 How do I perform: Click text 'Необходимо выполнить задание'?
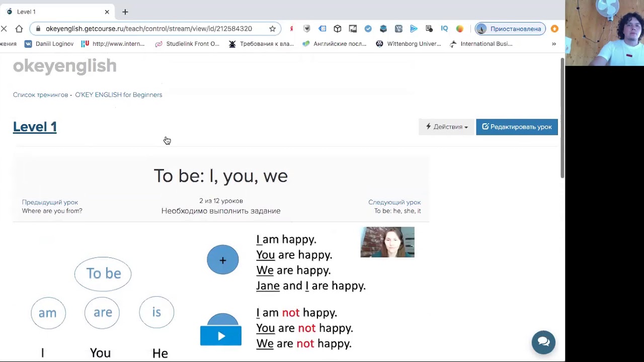coord(221,211)
